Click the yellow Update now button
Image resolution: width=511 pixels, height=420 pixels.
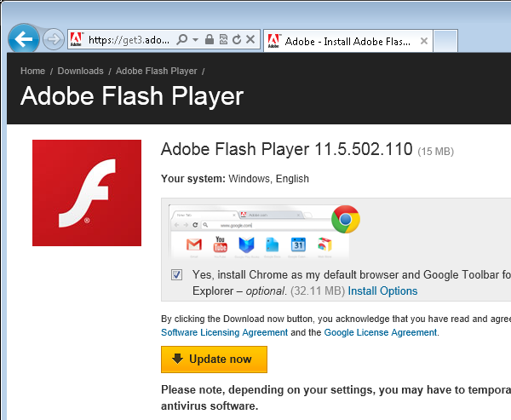[x=214, y=360]
